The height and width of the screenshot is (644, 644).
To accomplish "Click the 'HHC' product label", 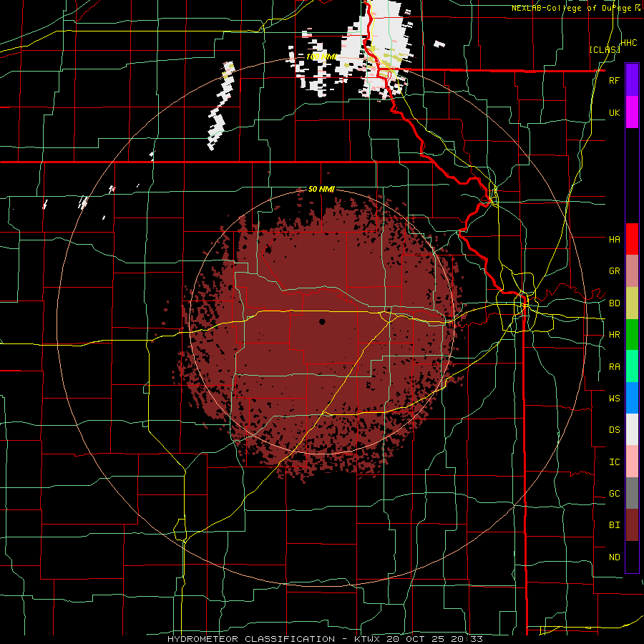I will coord(629,43).
